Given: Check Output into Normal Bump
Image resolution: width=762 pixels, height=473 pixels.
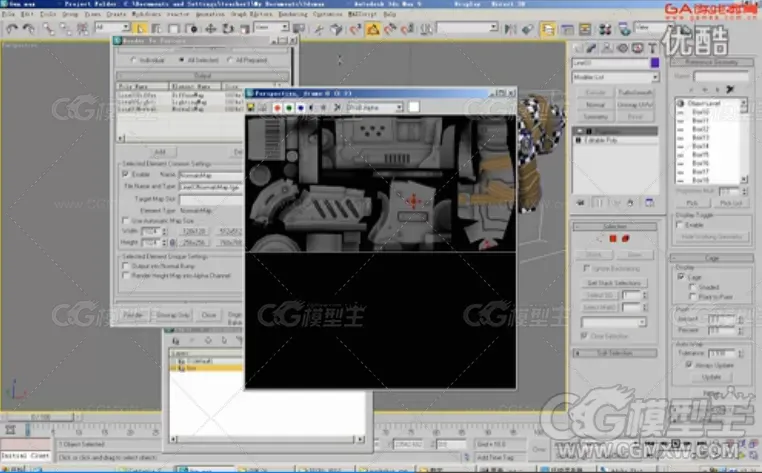Looking at the screenshot, I should [x=125, y=266].
